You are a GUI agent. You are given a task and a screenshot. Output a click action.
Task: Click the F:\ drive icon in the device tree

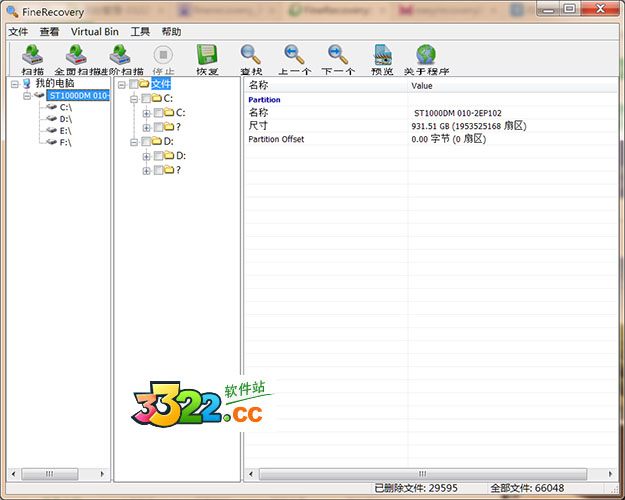coord(51,142)
